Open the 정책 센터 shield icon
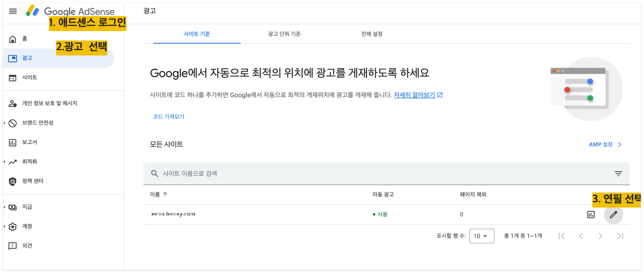 tap(12, 181)
